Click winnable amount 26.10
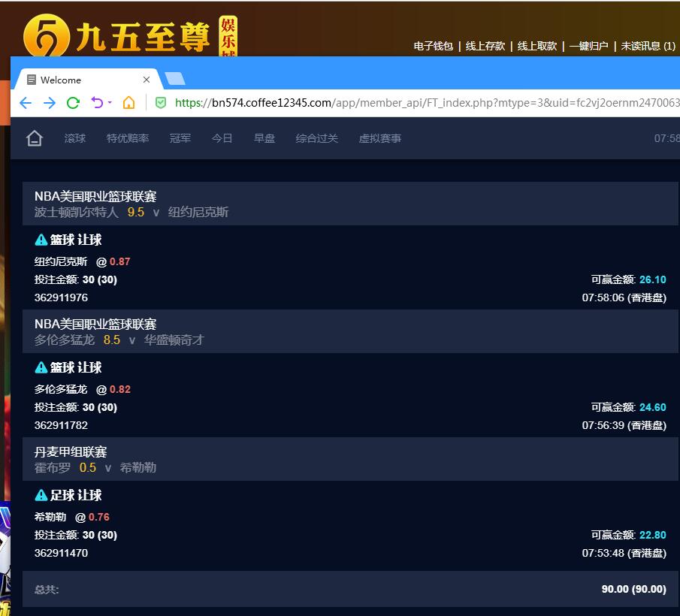 coord(653,279)
